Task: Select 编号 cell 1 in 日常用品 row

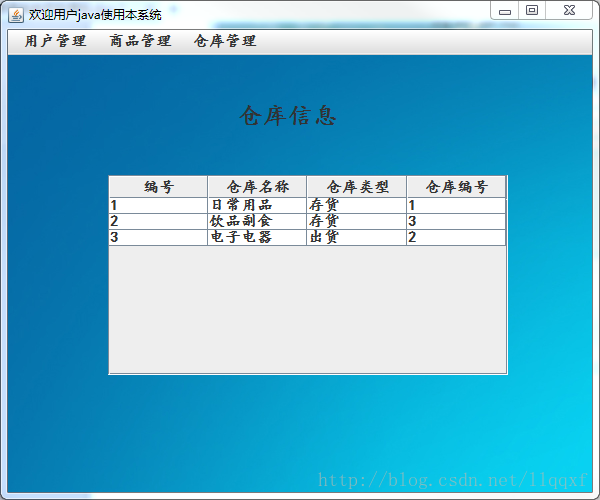Action: click(158, 205)
